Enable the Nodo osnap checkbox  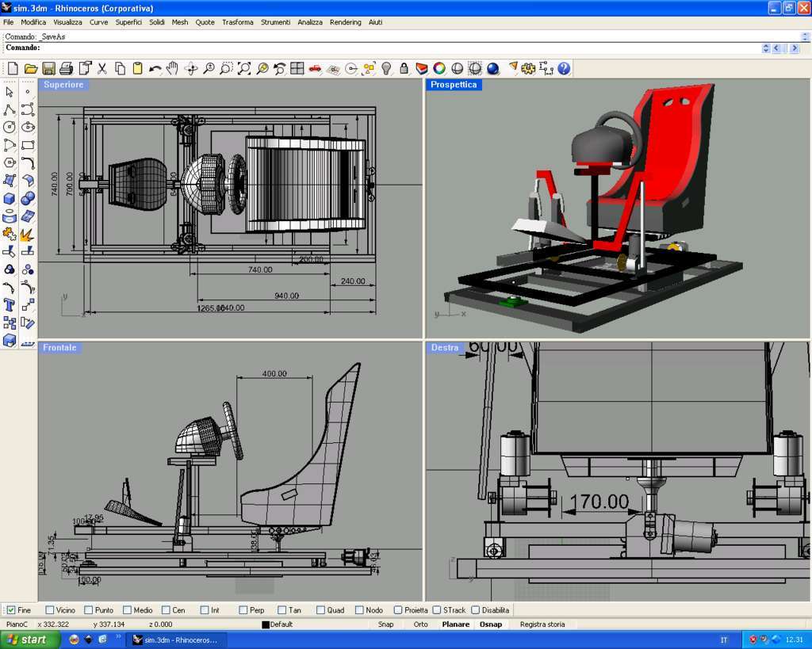pos(359,610)
